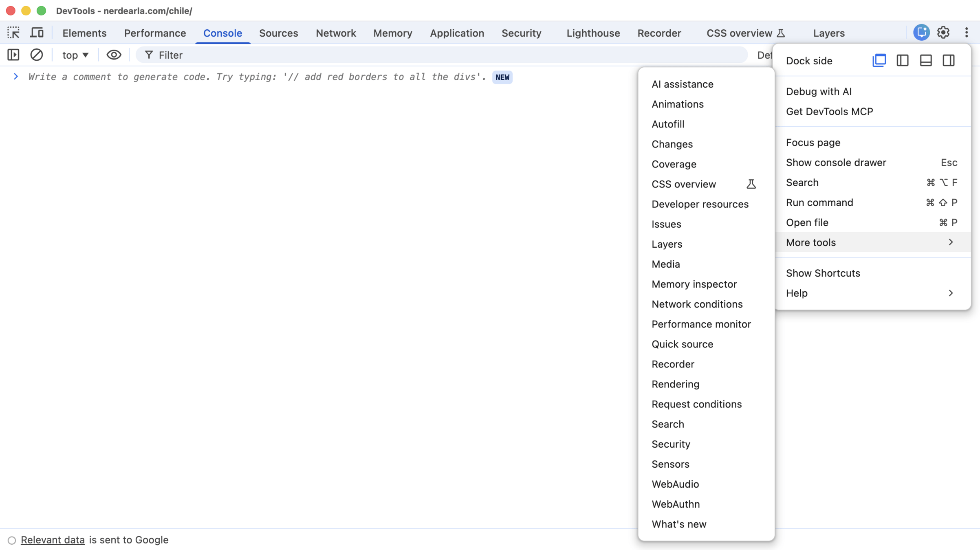The width and height of the screenshot is (980, 550).
Task: Open the DevTools settings gear
Action: coord(943,33)
